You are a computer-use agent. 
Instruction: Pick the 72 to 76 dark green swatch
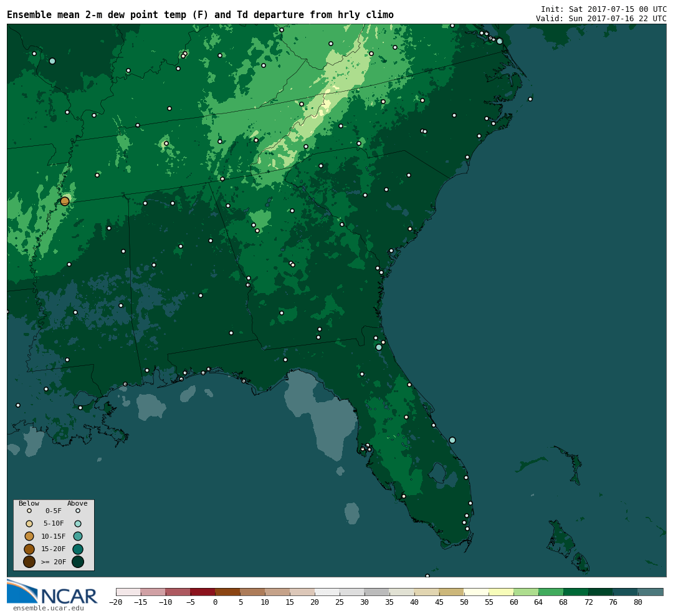click(601, 592)
